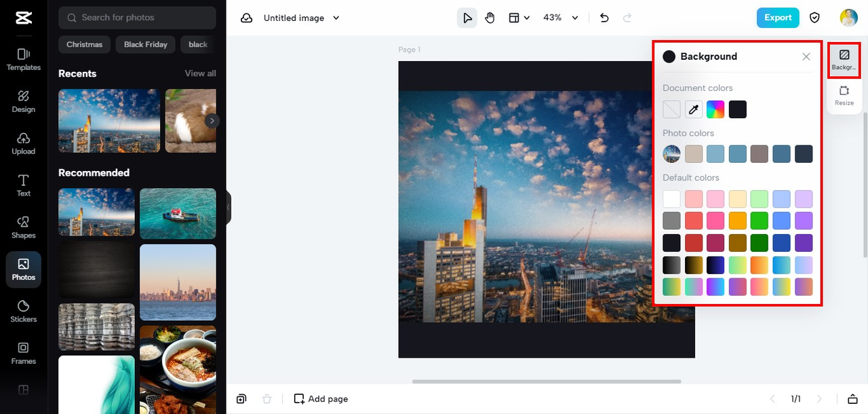Click the photo thumbnail in Photo colors
The image size is (868, 414).
click(x=671, y=154)
